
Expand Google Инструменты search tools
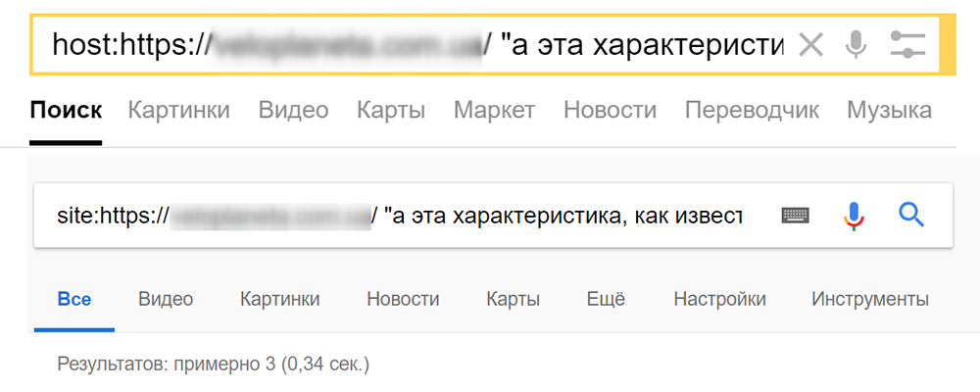click(x=869, y=300)
